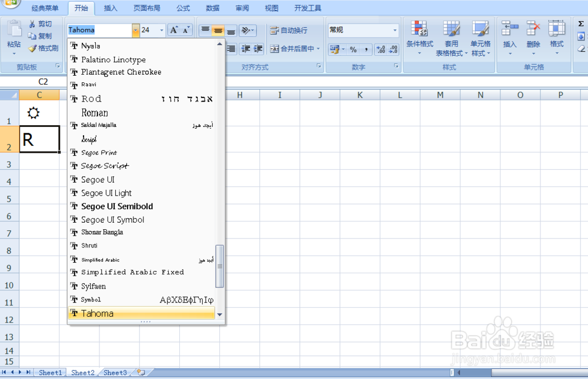Apply bottom vertical alignment
Viewport: 588px width, 379px height.
click(231, 30)
